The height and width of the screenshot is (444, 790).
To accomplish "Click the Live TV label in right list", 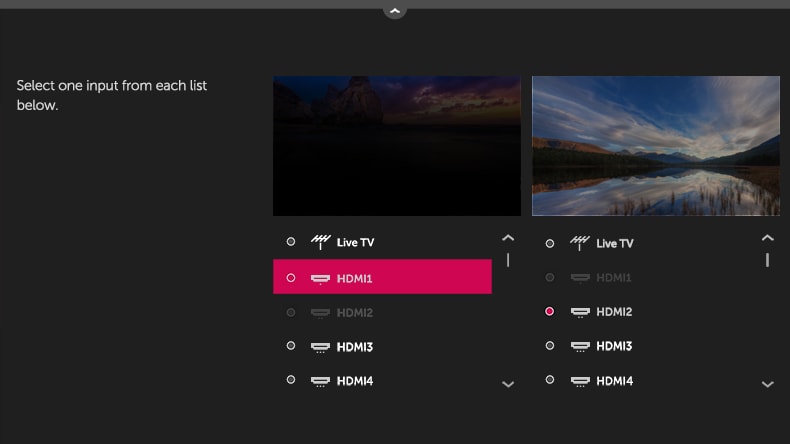I will point(615,243).
